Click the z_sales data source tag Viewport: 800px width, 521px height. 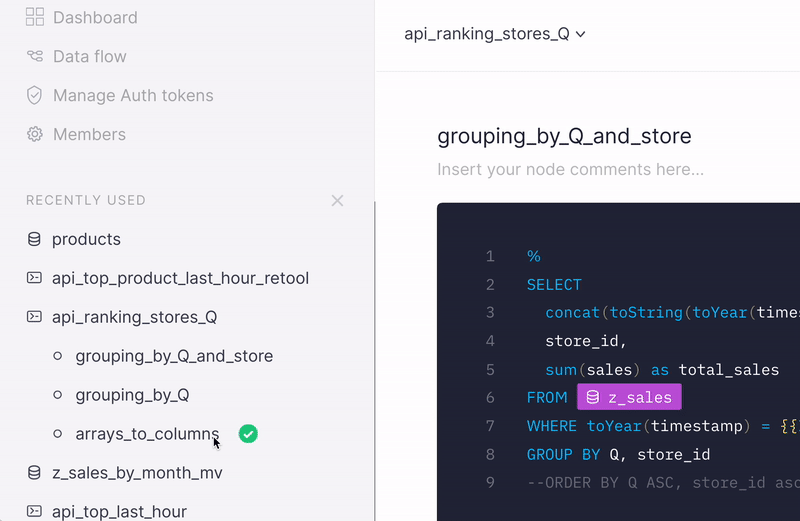pyautogui.click(x=628, y=397)
